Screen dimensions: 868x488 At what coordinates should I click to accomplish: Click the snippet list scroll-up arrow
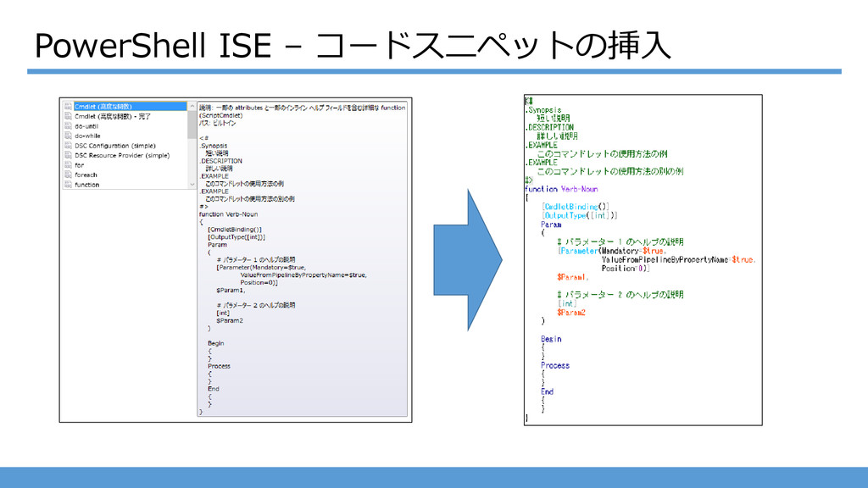(192, 106)
